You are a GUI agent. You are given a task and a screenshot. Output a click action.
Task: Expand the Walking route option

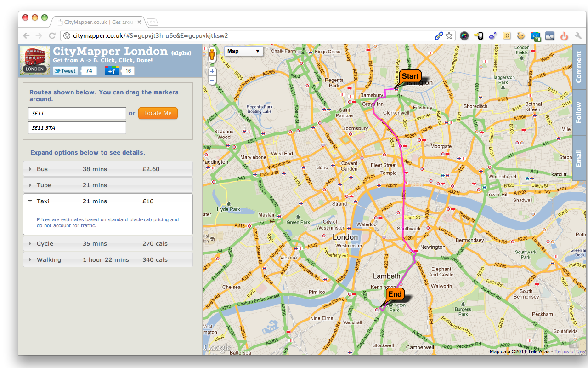pyautogui.click(x=108, y=259)
